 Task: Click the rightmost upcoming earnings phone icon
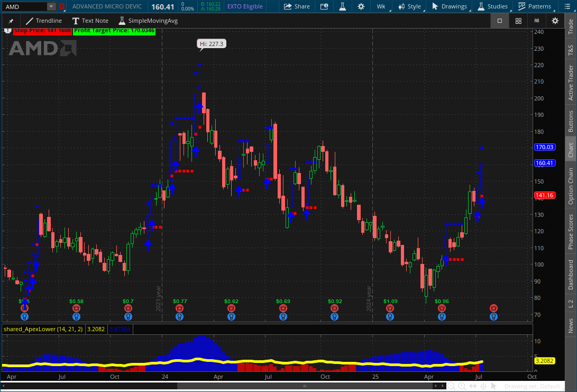(x=493, y=308)
